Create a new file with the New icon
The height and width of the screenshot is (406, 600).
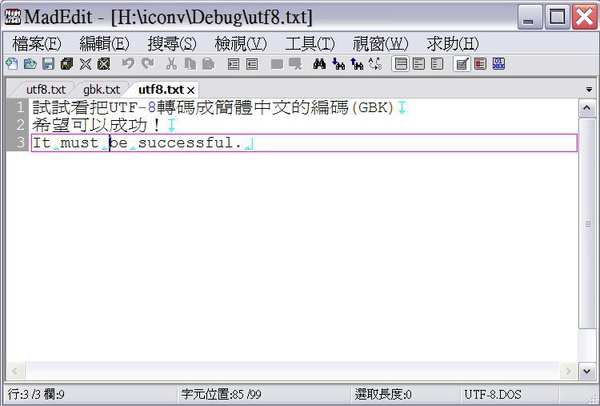tap(12, 64)
